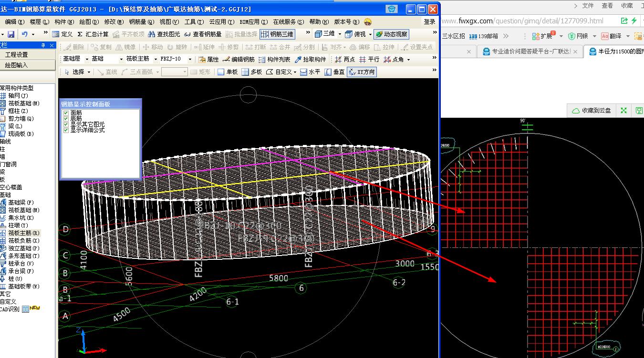The width and height of the screenshot is (644, 358).
Task: Click the undo arrow icon
Action: click(x=25, y=34)
